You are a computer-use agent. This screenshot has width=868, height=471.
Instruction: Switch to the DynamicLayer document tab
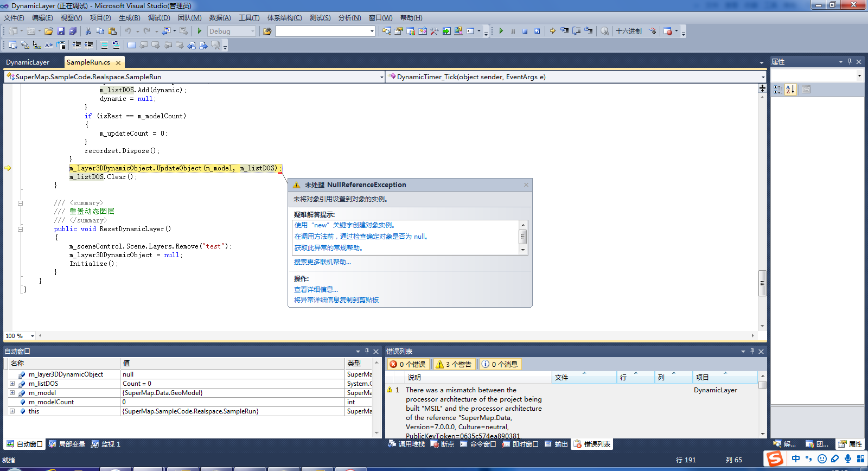tap(28, 62)
